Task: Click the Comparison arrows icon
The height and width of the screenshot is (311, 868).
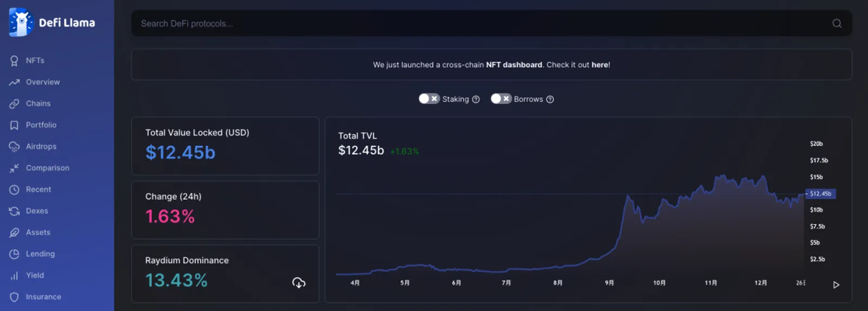Action: [14, 168]
